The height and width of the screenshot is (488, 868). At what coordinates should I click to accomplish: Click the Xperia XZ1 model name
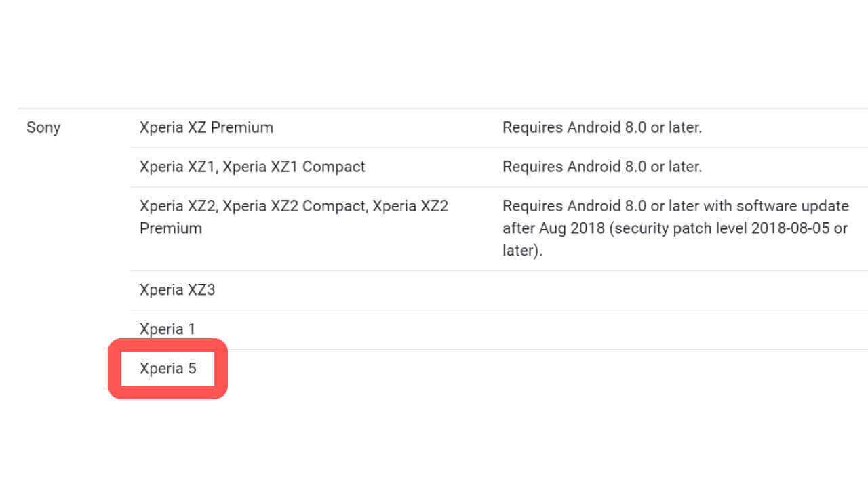pyautogui.click(x=177, y=167)
